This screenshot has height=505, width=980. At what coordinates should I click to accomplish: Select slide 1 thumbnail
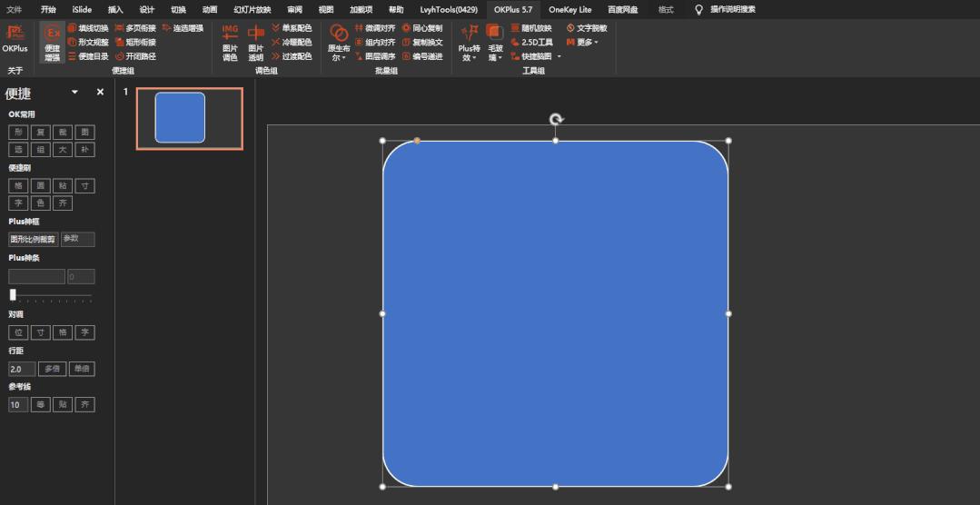pyautogui.click(x=190, y=118)
